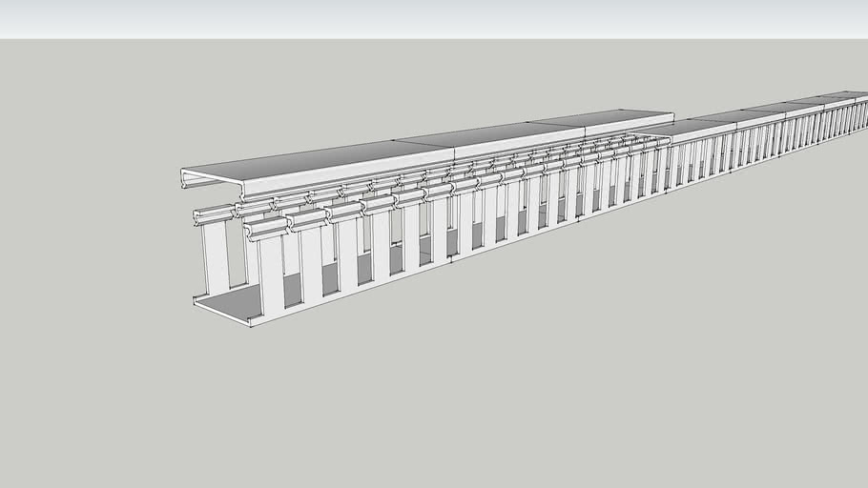Select the front bottom-left corner of the duct base
The height and width of the screenshot is (488, 868).
pyautogui.click(x=251, y=323)
